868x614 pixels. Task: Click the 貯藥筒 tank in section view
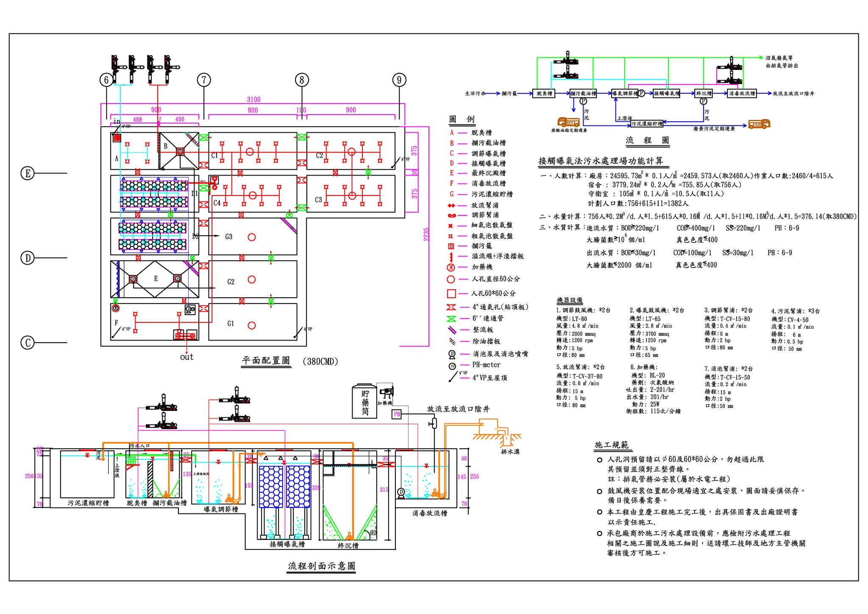point(365,401)
